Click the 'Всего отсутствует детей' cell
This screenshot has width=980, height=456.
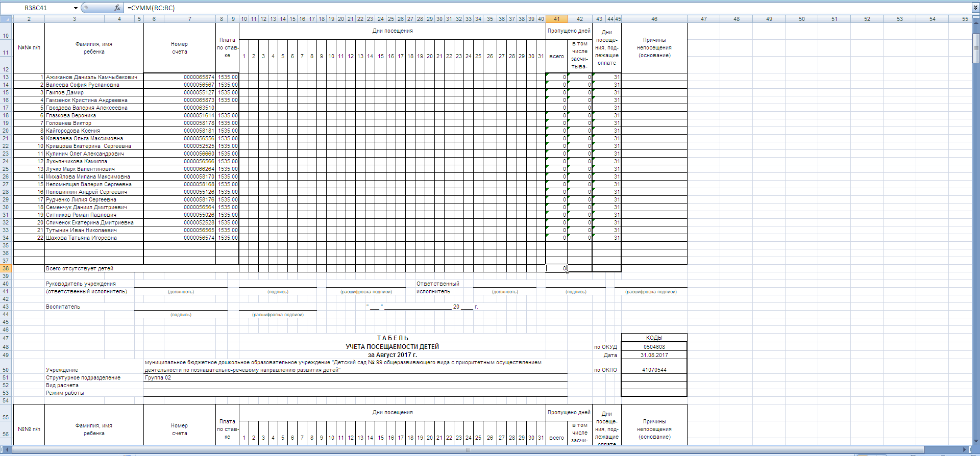click(x=80, y=268)
